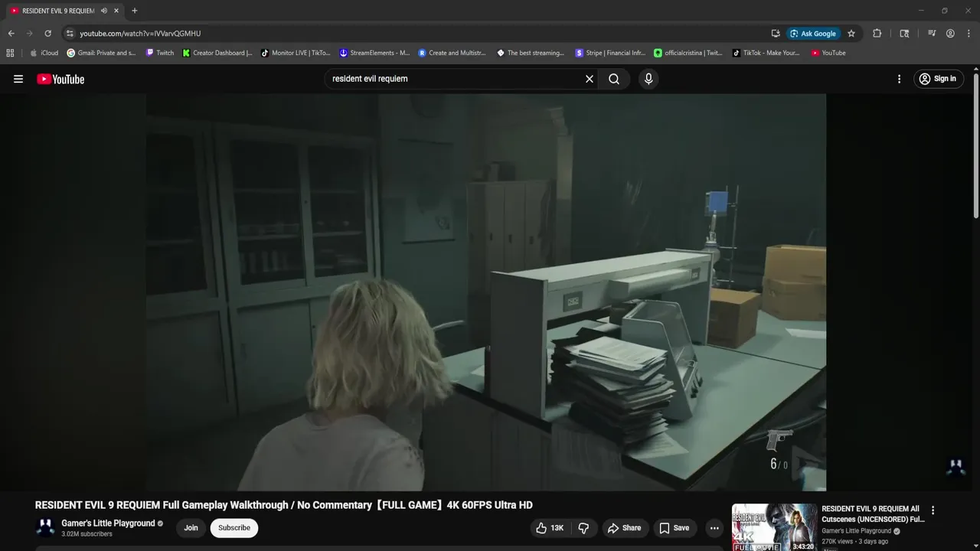Open the Stripe Financial Infrastructure bookmark
Screen dimensions: 980x551
pos(610,53)
